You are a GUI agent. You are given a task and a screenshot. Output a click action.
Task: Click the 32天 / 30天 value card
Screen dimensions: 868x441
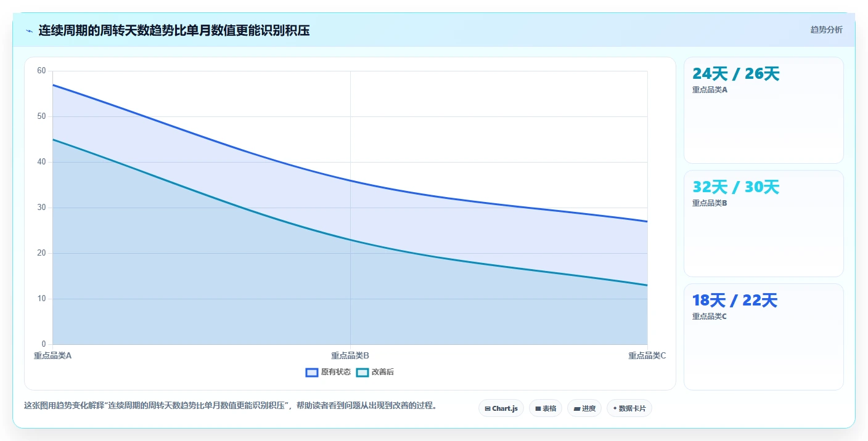pos(764,224)
